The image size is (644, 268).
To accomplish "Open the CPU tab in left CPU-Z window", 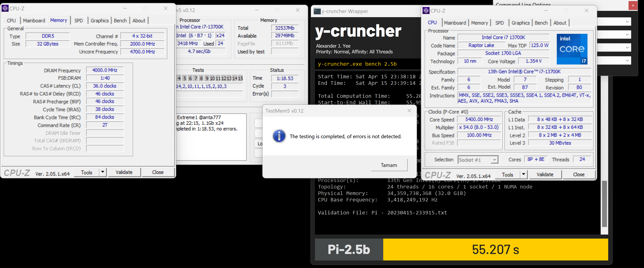I will click(11, 20).
